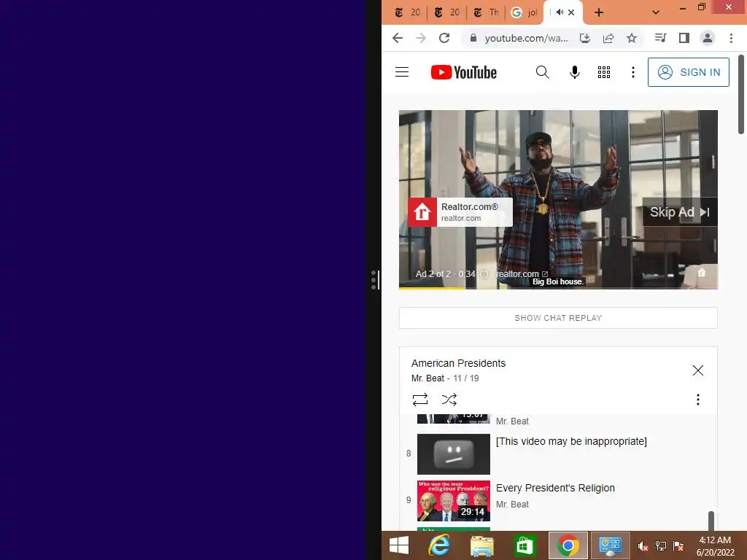Switch to second New York Times tab
747x560 pixels.
point(447,12)
